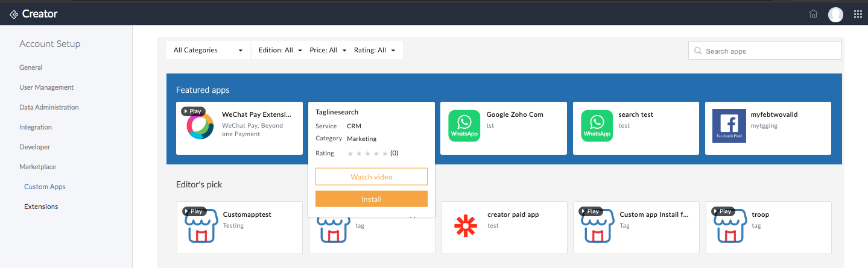The image size is (868, 268).
Task: Click creator paid app Zapier icon
Action: pos(464,226)
